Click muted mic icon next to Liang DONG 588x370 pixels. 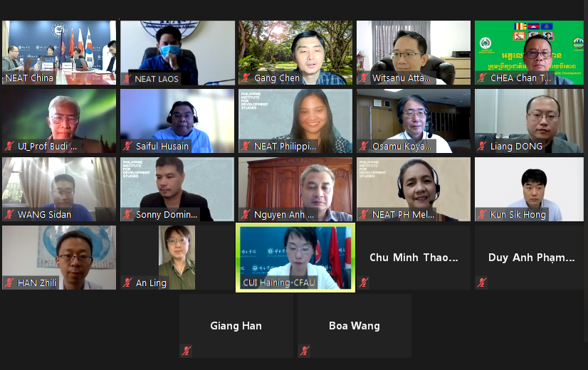pyautogui.click(x=482, y=146)
